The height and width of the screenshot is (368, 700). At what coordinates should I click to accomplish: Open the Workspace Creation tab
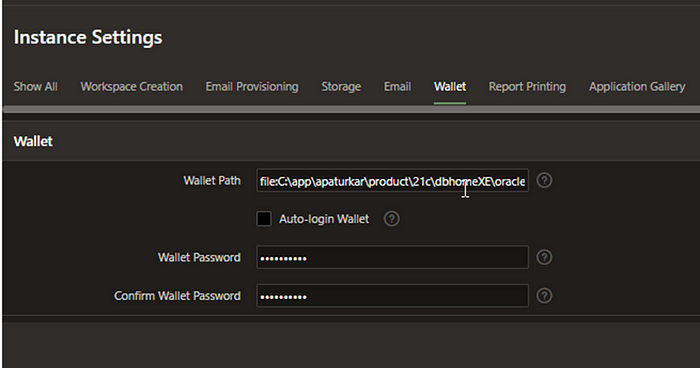coord(132,87)
